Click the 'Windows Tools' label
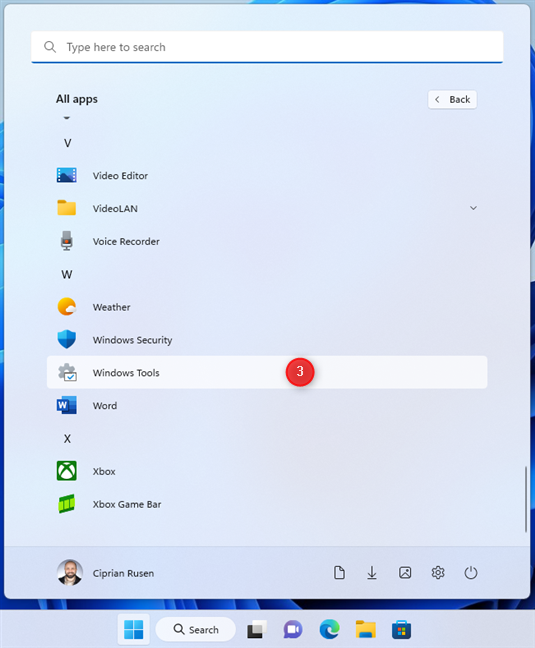 pyautogui.click(x=126, y=373)
